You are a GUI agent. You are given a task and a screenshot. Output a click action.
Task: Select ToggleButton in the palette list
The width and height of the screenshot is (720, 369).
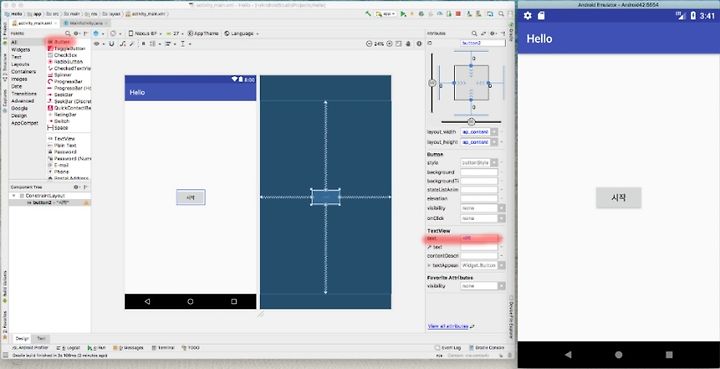click(x=67, y=48)
